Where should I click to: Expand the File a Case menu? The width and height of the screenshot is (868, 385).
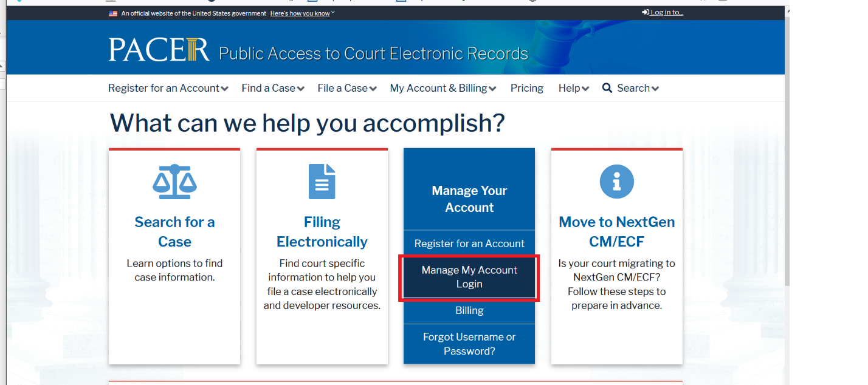click(x=347, y=88)
